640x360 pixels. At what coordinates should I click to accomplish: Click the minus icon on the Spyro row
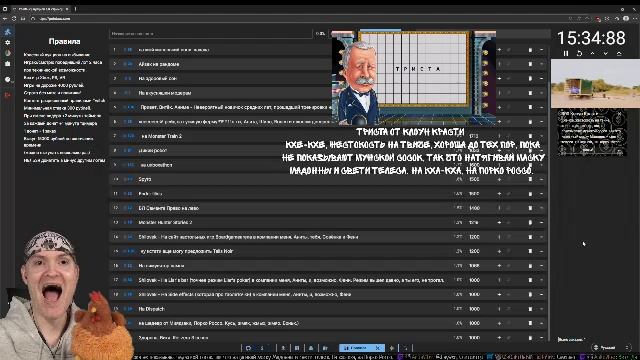[x=542, y=180]
